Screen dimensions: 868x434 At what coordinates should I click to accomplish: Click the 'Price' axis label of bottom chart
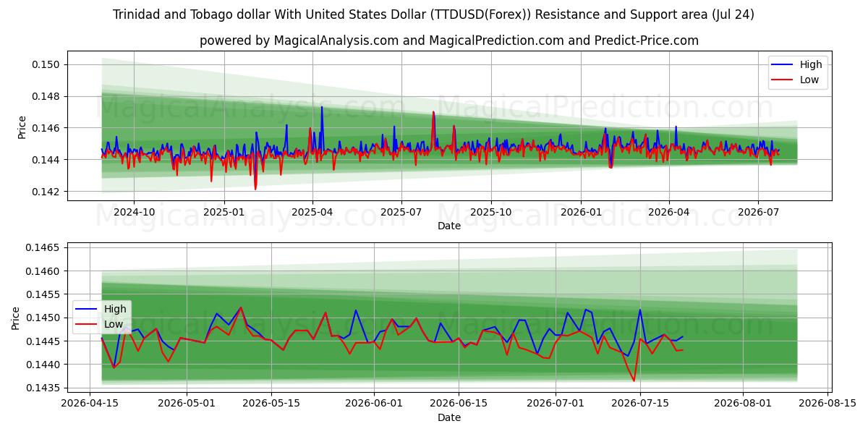tap(16, 318)
